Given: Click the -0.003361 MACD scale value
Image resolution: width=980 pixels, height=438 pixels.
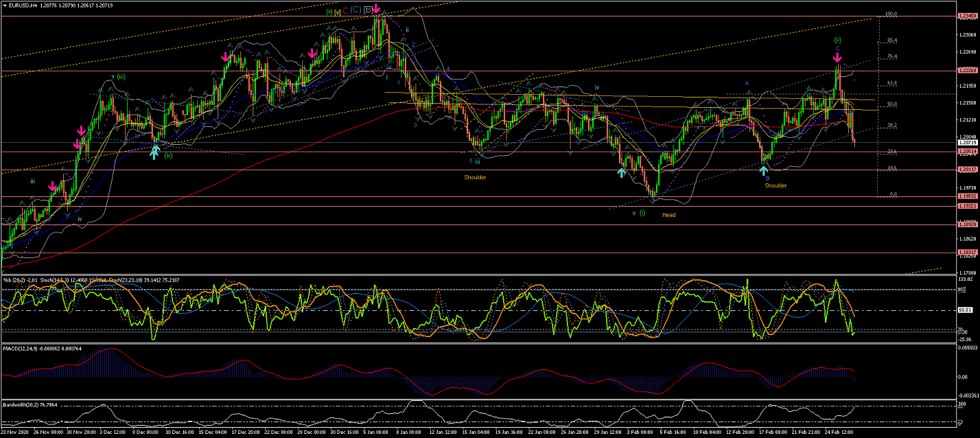Looking at the screenshot, I should pyautogui.click(x=968, y=395).
